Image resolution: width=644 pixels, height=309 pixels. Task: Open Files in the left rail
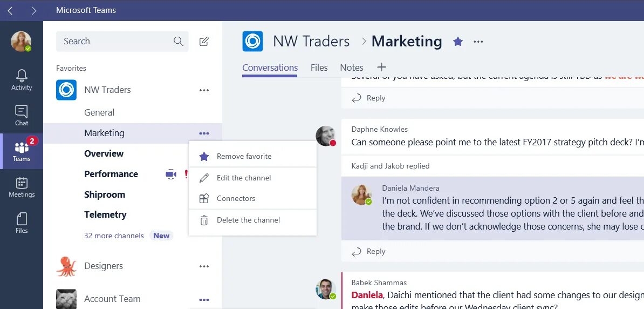[x=22, y=223]
